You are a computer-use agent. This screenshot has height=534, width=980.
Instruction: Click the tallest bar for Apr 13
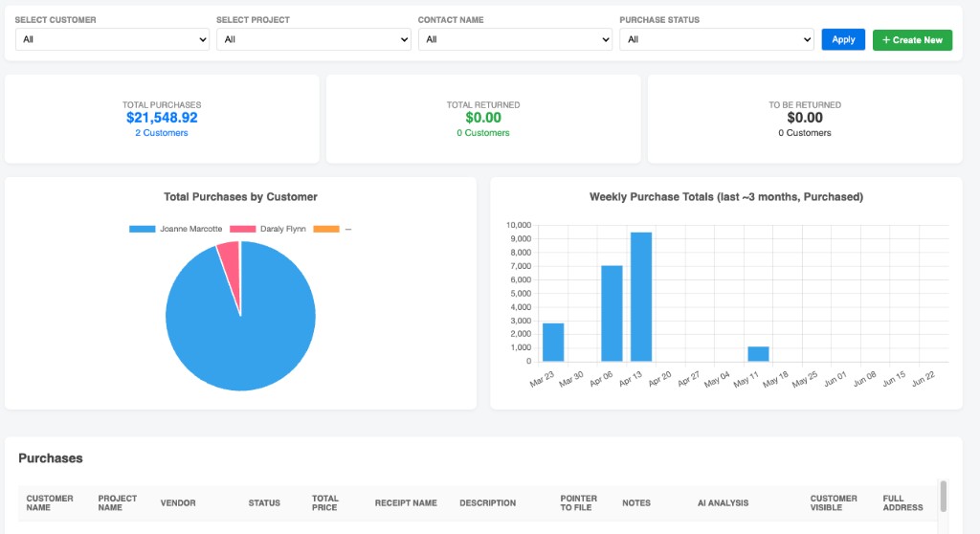tap(641, 297)
